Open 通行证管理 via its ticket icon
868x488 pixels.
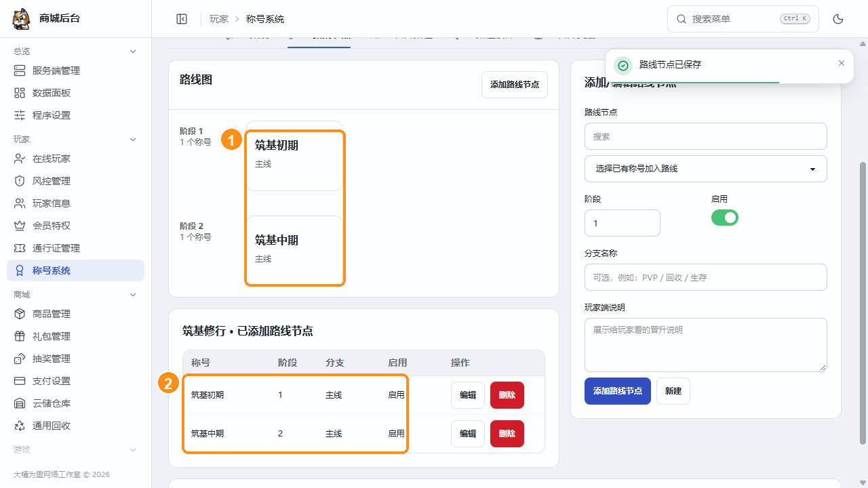coord(20,248)
